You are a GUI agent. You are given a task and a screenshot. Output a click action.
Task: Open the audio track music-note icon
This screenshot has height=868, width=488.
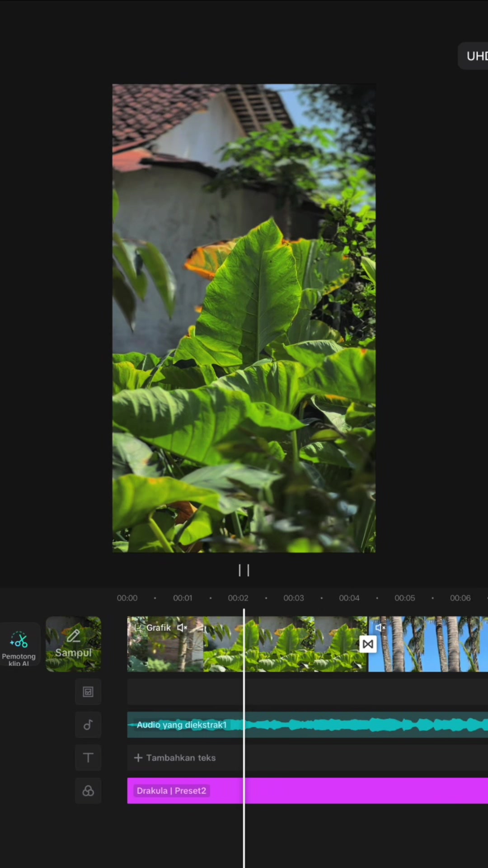click(88, 725)
